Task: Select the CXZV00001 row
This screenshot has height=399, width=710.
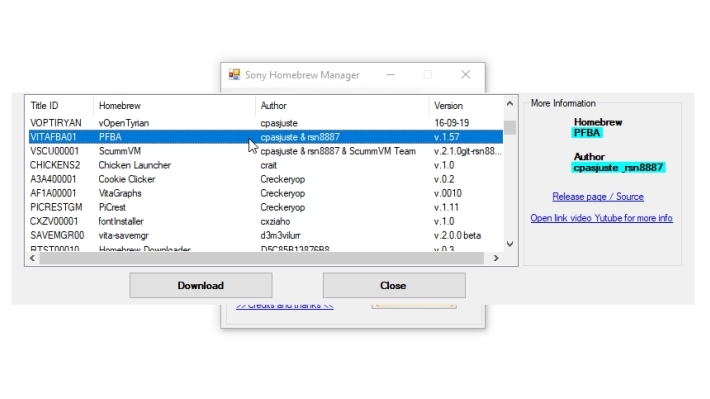Action: point(266,221)
